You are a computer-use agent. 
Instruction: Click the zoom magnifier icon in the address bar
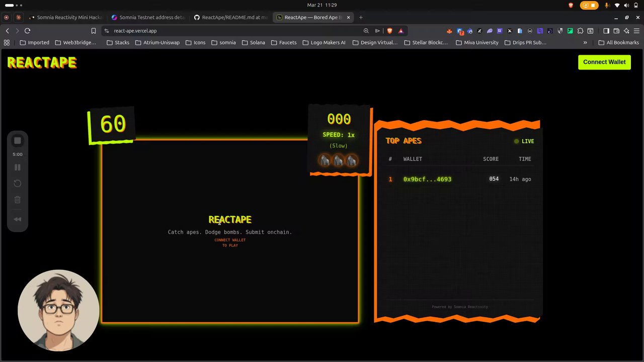(x=366, y=31)
